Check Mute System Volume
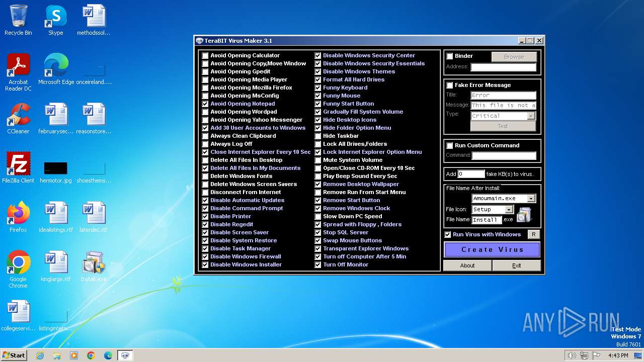This screenshot has height=362, width=644. [x=317, y=160]
